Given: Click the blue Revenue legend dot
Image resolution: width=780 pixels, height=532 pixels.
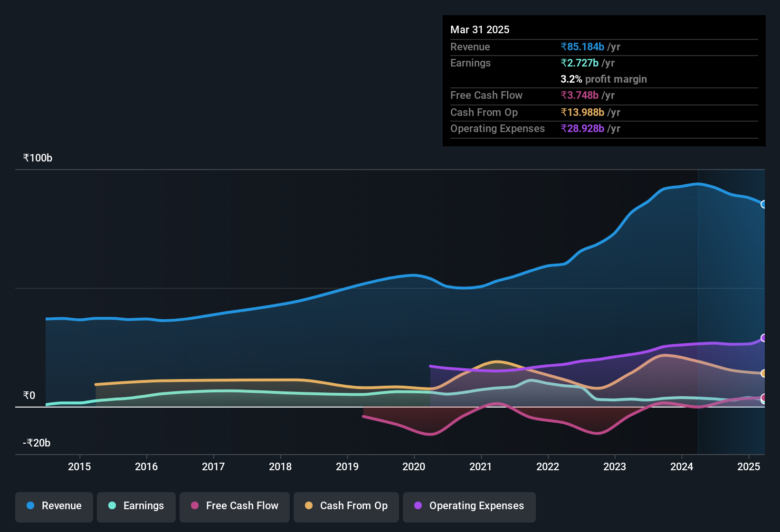Looking at the screenshot, I should coord(30,506).
